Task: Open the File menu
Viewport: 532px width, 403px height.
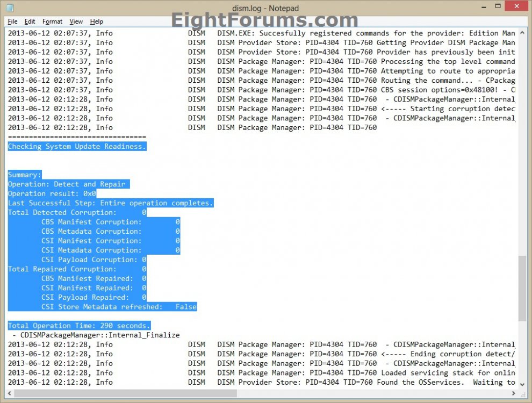Action: coord(12,21)
